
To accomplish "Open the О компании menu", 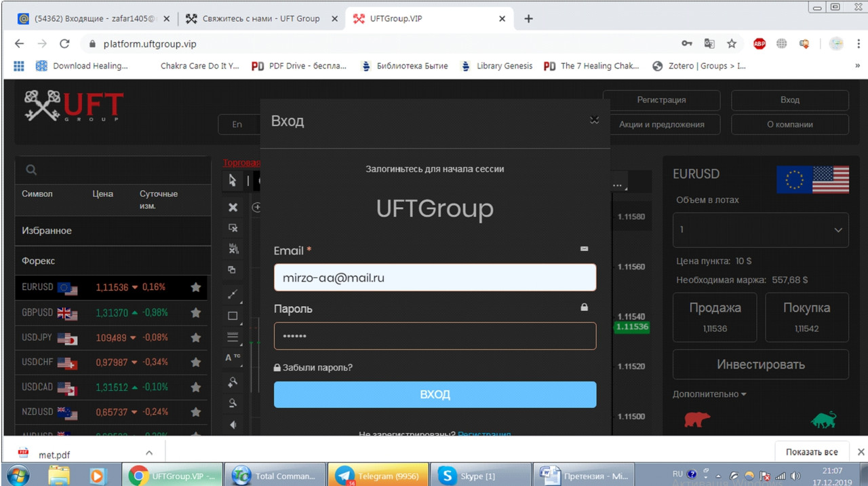I will coord(790,124).
